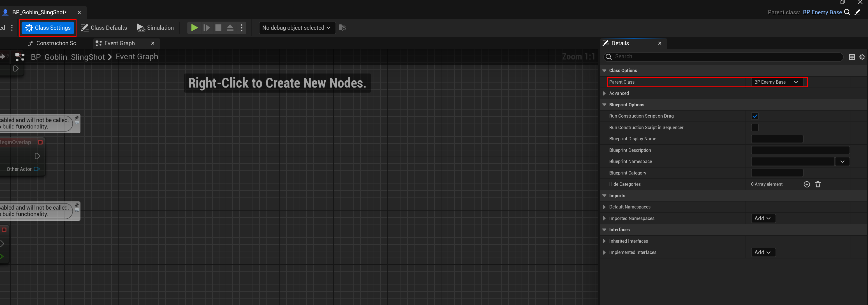Click the edit parent class pencil icon
This screenshot has height=305, width=868.
pyautogui.click(x=858, y=12)
